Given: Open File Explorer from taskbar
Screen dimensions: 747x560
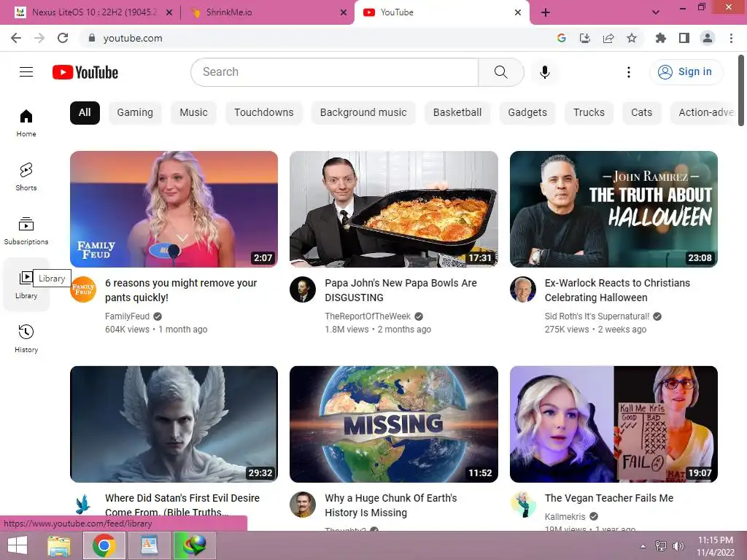Looking at the screenshot, I should pos(59,545).
